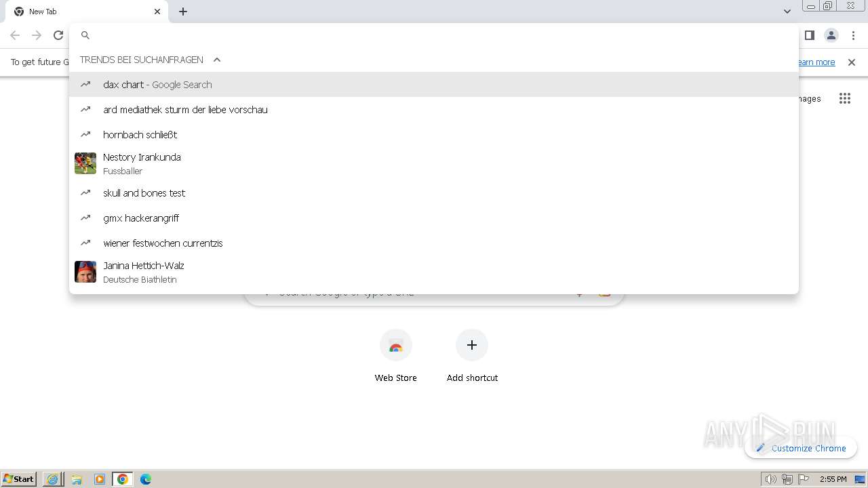Click the Chrome taskbar icon
This screenshot has width=868, height=488.
pyautogui.click(x=123, y=479)
